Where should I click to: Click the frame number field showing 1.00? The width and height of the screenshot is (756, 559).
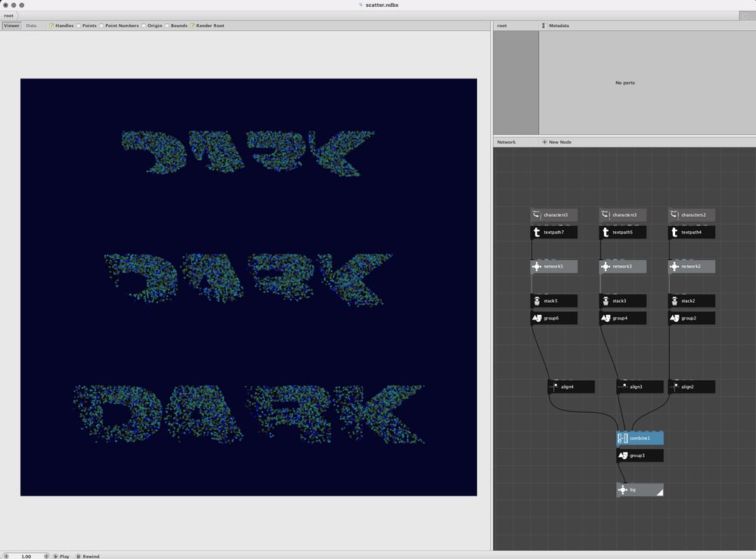coord(26,556)
